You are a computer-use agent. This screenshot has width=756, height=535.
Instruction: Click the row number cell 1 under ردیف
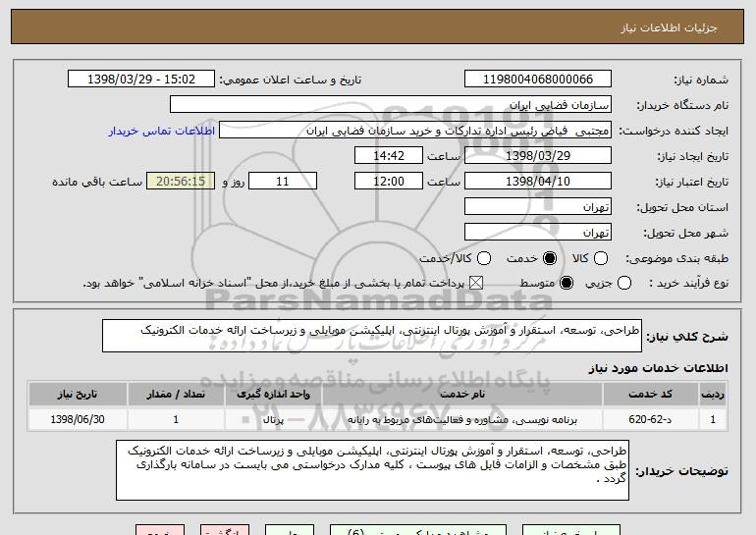point(713,419)
